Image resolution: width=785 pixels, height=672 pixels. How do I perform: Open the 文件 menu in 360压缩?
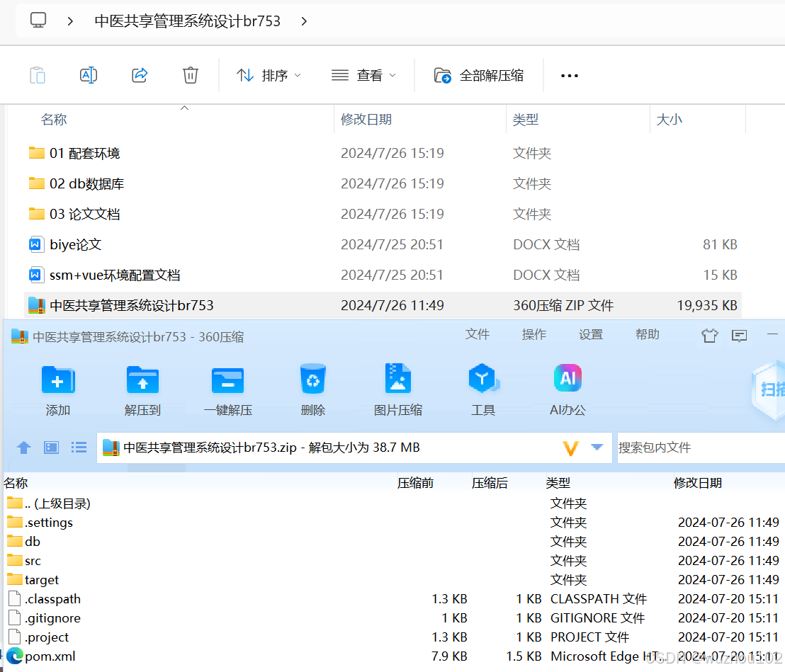(x=477, y=334)
